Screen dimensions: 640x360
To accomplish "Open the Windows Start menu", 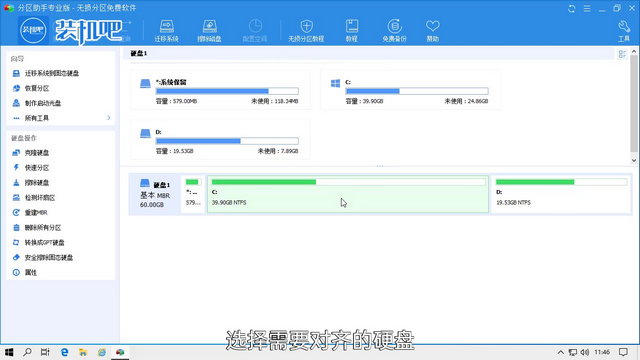I will coord(9,352).
